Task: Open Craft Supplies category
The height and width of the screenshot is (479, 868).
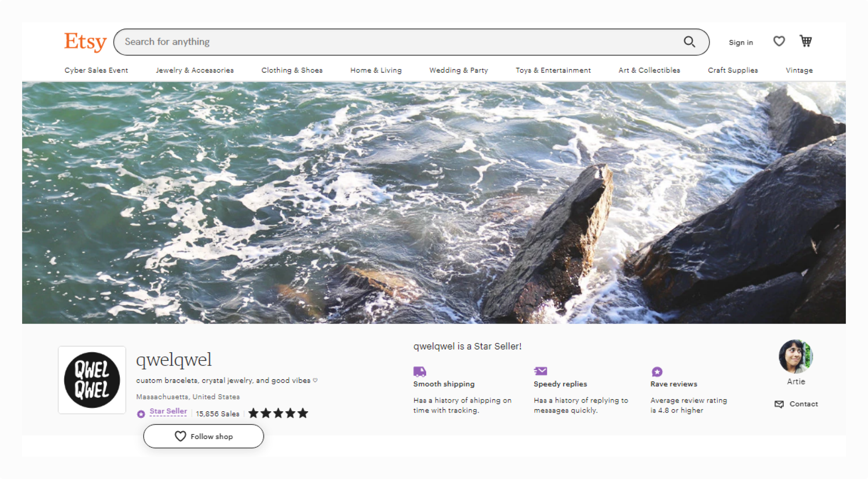Action: [733, 70]
